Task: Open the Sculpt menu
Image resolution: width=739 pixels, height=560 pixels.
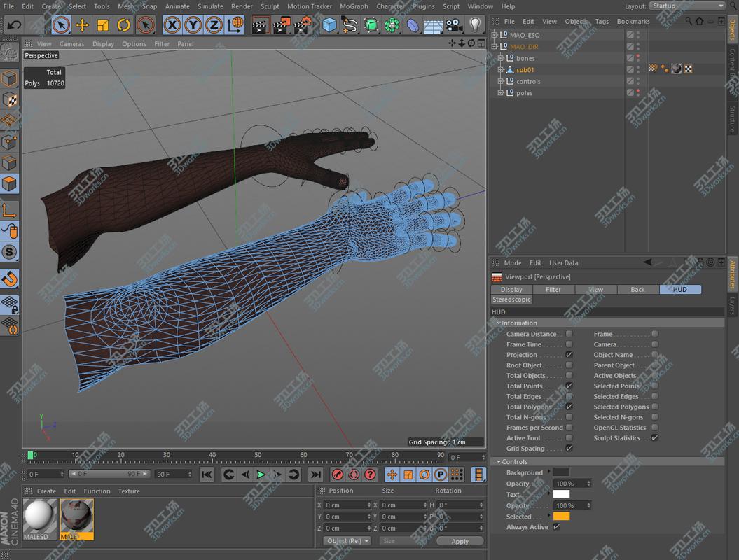Action: tap(270, 6)
